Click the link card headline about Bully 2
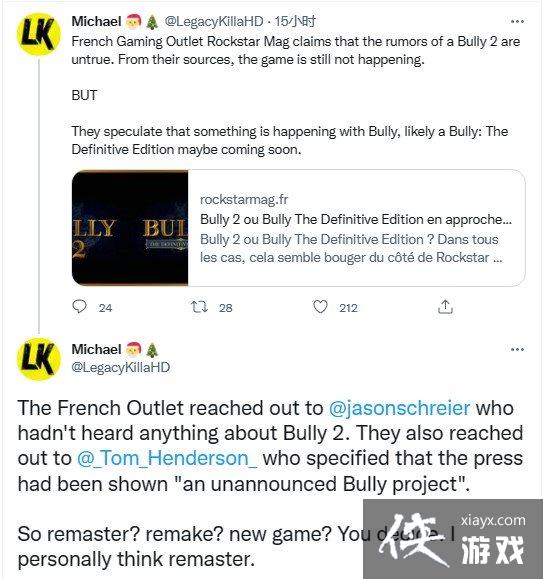Screen dimensions: 543x579 click(x=356, y=219)
